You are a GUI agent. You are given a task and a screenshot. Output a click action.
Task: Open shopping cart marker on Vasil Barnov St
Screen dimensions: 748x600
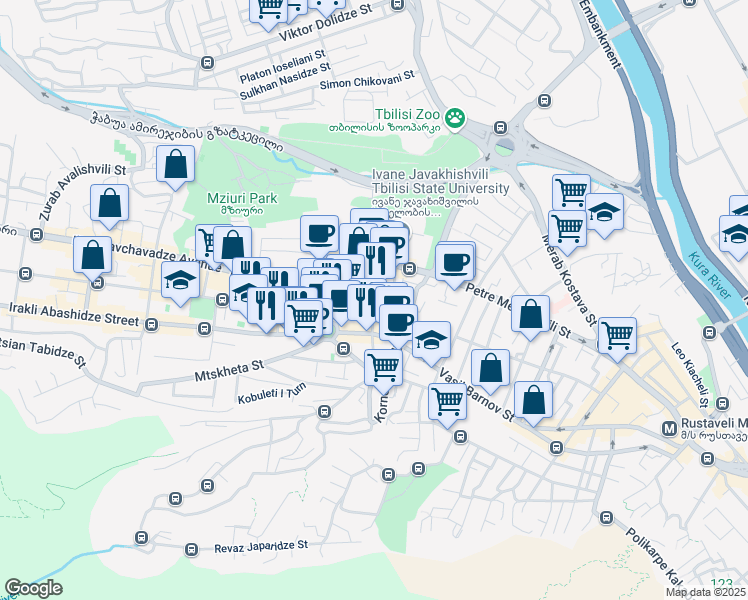447,403
